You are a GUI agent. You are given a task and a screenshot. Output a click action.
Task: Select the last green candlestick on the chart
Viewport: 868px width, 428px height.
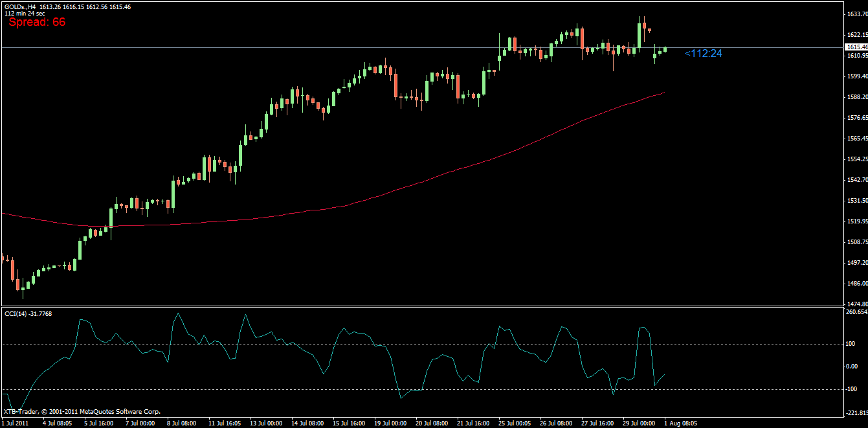coord(665,49)
